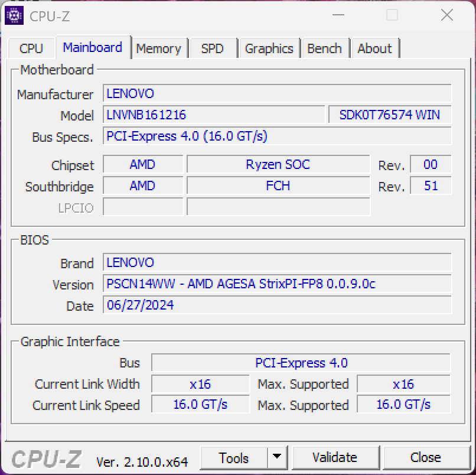
Task: Close the CPU-Z window with X
Action: click(x=447, y=15)
